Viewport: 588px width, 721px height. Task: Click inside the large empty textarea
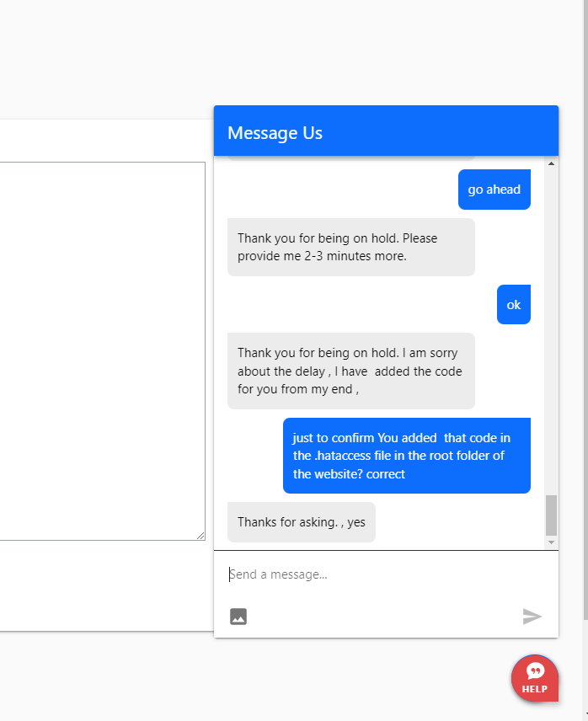(101, 351)
